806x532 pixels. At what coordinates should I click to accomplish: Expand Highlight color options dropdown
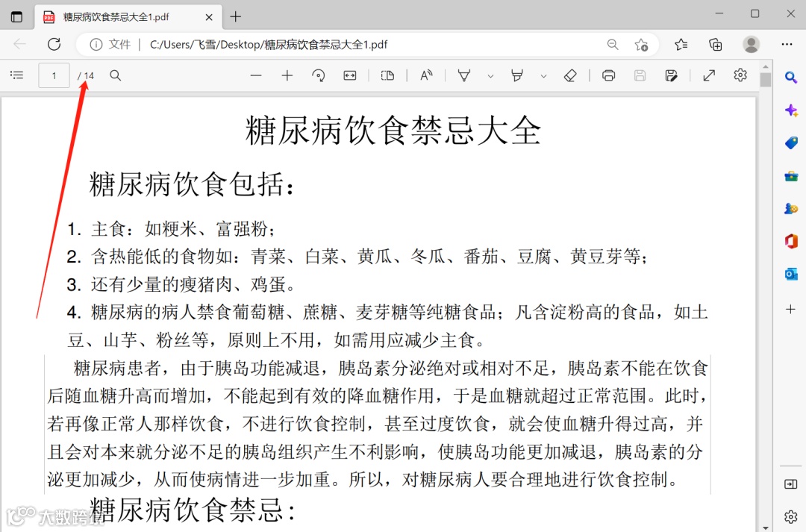(543, 76)
